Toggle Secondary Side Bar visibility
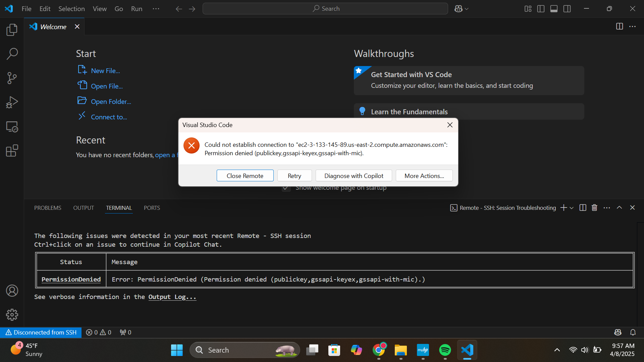The height and width of the screenshot is (362, 644). (567, 9)
